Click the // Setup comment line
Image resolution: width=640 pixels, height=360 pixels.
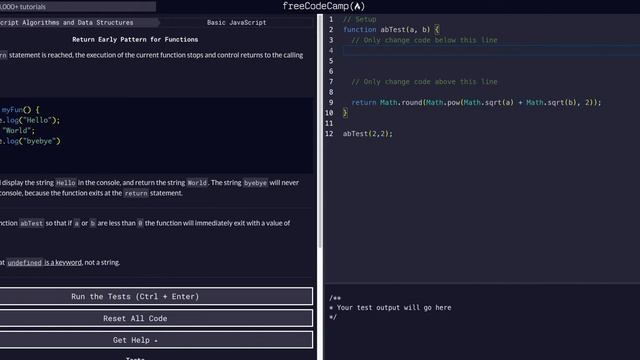coord(360,19)
